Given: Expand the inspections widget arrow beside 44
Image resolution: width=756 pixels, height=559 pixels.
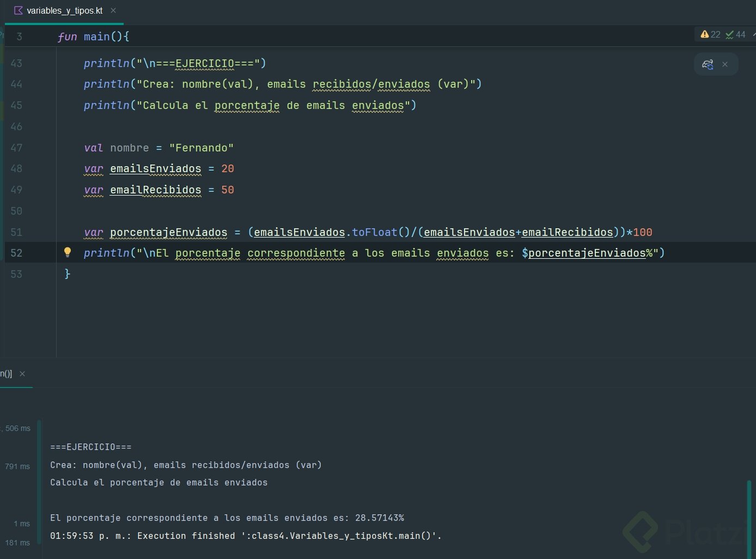Looking at the screenshot, I should [x=753, y=34].
